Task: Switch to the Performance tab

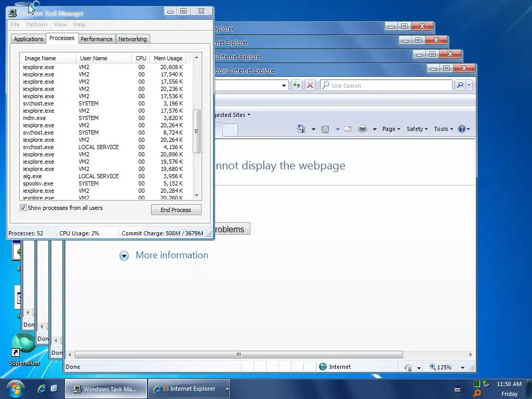Action: click(96, 39)
